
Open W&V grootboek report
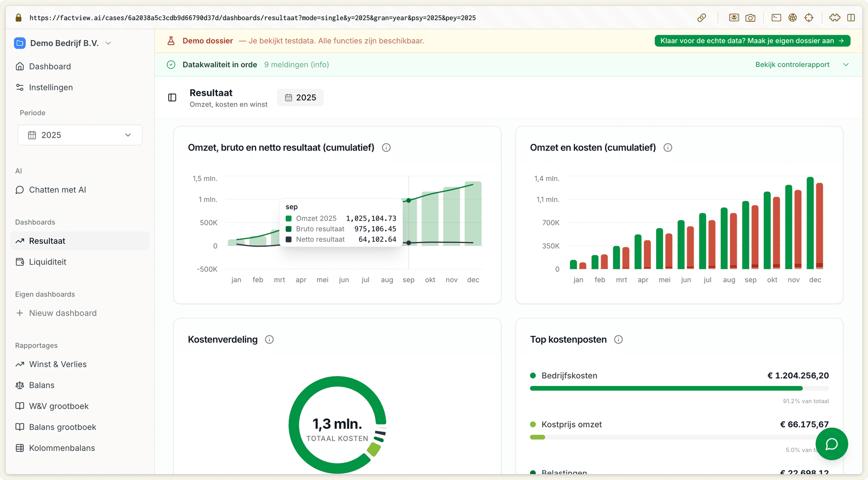click(80, 406)
